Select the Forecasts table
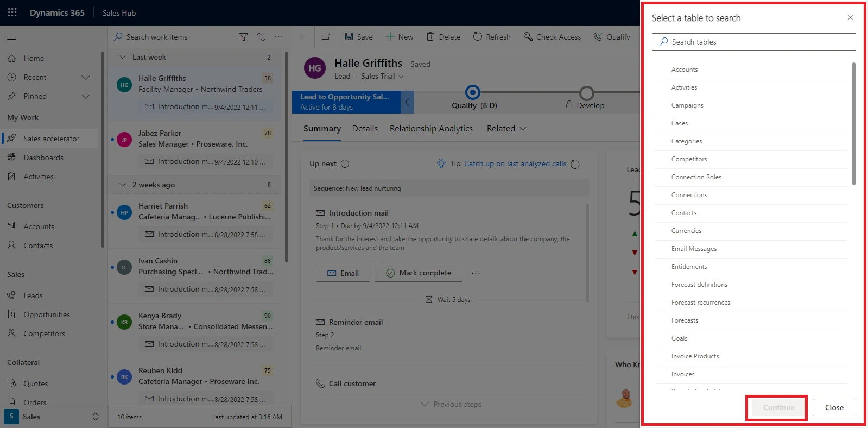 click(751, 320)
